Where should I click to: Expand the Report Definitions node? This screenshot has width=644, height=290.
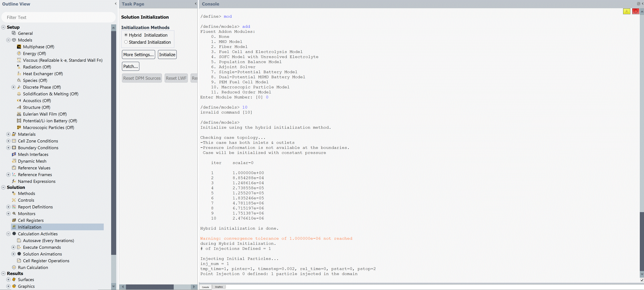pyautogui.click(x=8, y=207)
